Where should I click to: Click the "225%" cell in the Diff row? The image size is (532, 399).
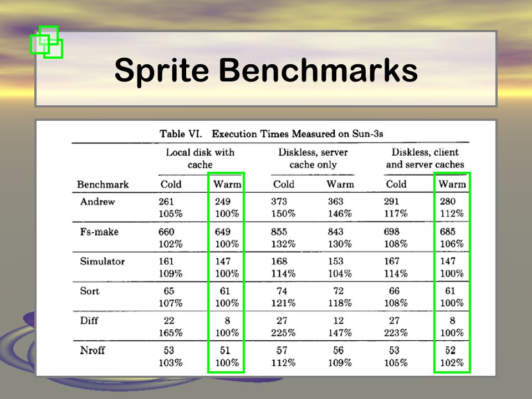coord(283,333)
